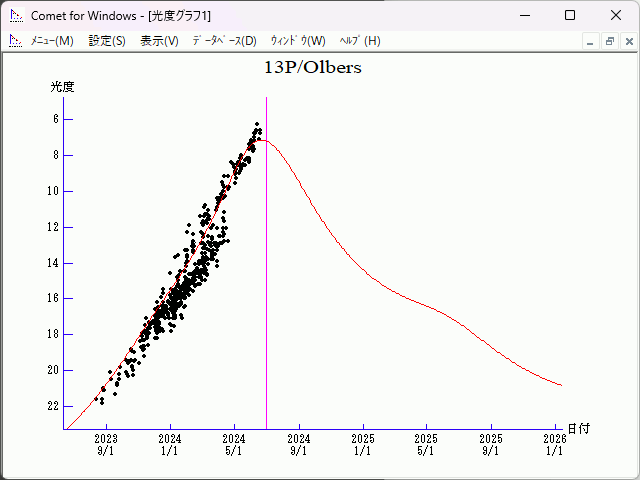This screenshot has height=480, width=640.
Task: Click the 13P/Olbers chart title
Action: (313, 67)
